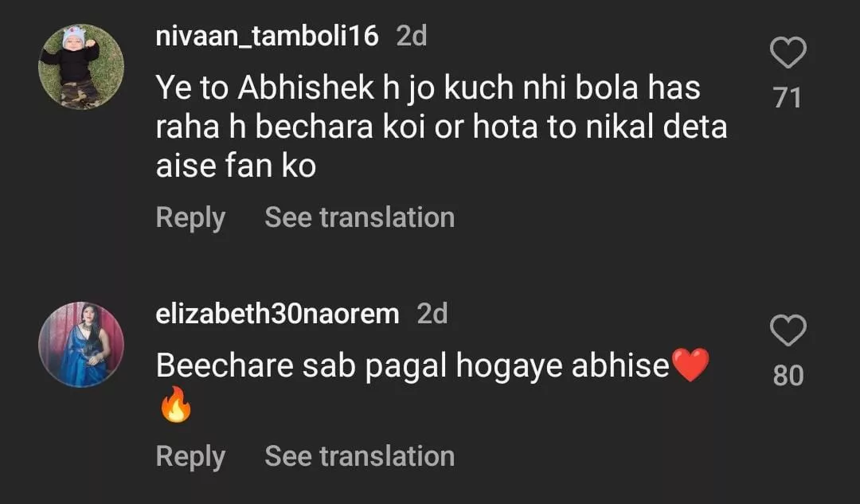Click the 'aise fan ko' comment line
The height and width of the screenshot is (504, 860).
click(x=236, y=166)
